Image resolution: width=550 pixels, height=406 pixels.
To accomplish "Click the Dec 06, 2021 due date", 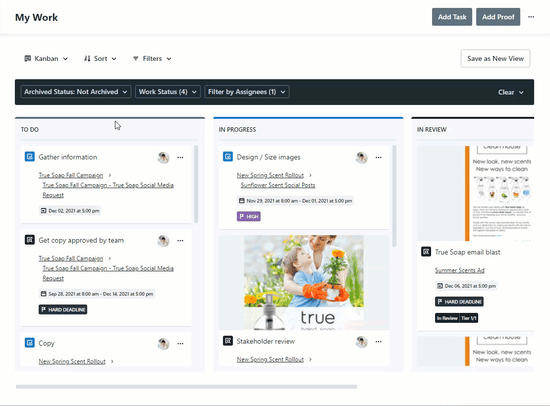I will point(466,286).
